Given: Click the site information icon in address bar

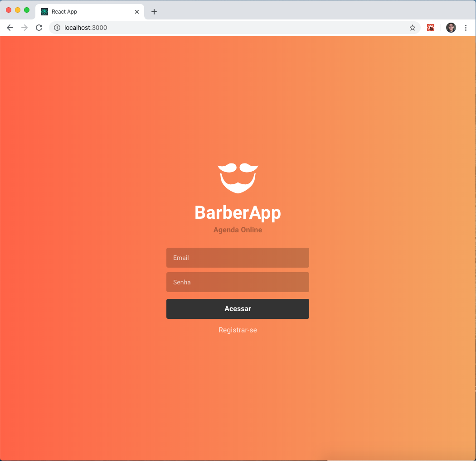Looking at the screenshot, I should pos(57,28).
